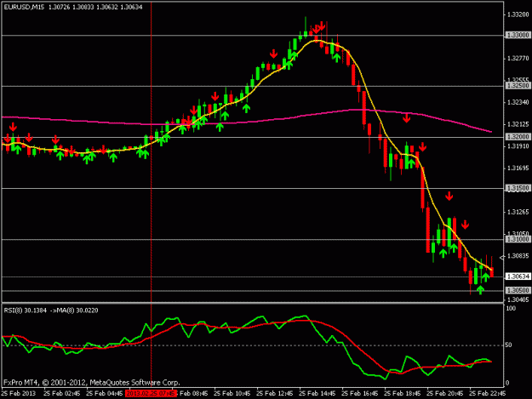Click the 25 Feb 2013 time axis label
This screenshot has width=532, height=399.
pyautogui.click(x=19, y=394)
